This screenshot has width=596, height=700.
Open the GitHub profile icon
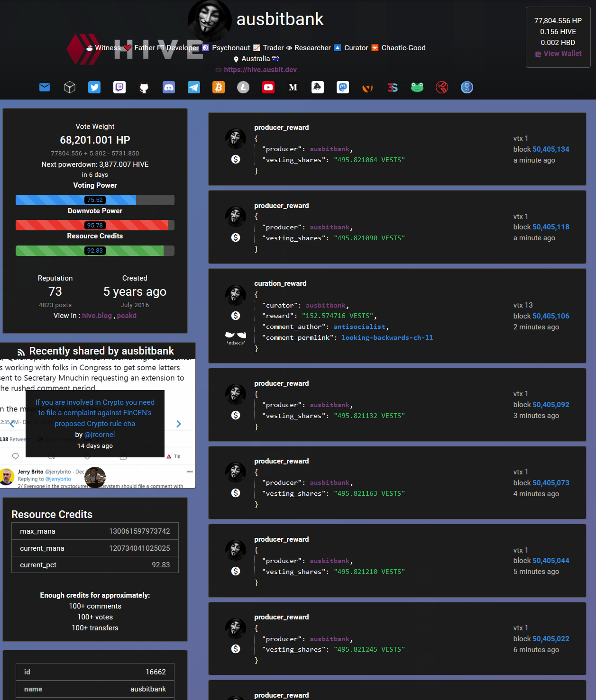pos(144,88)
